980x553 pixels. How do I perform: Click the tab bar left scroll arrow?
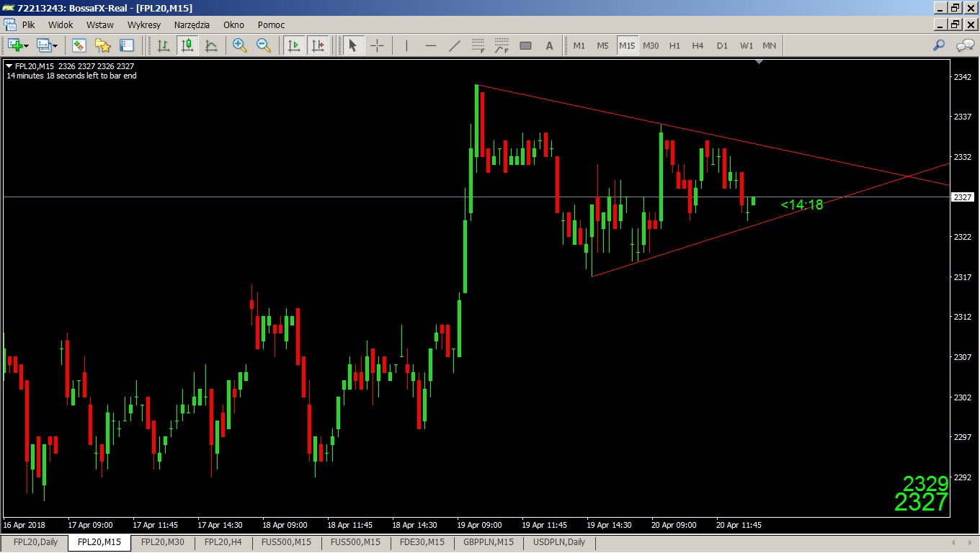954,542
